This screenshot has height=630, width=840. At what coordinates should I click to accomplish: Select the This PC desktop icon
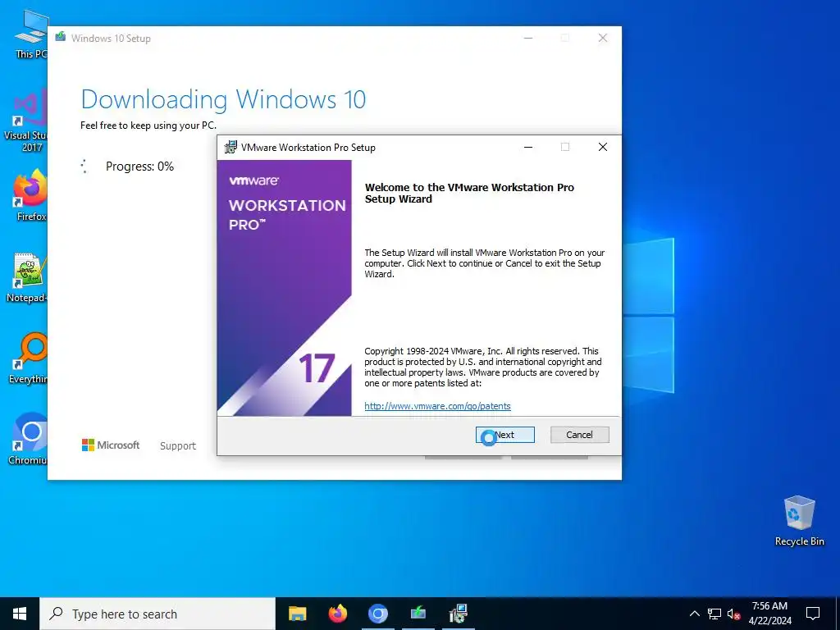pos(31,33)
